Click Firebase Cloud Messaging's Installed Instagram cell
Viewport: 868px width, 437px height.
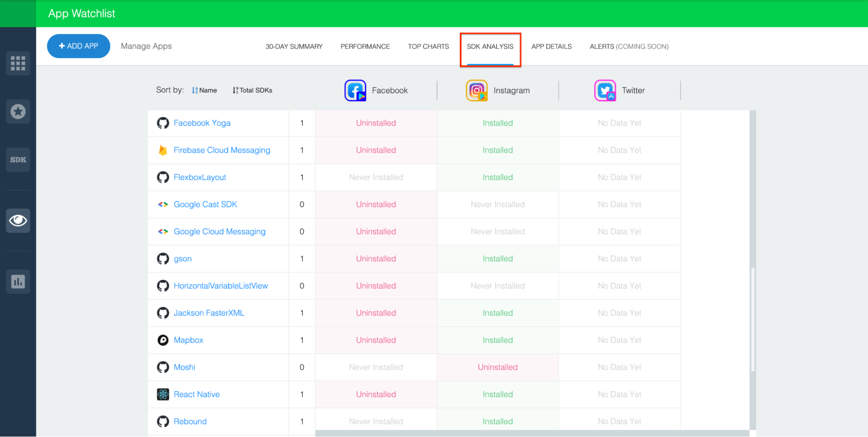click(x=498, y=150)
